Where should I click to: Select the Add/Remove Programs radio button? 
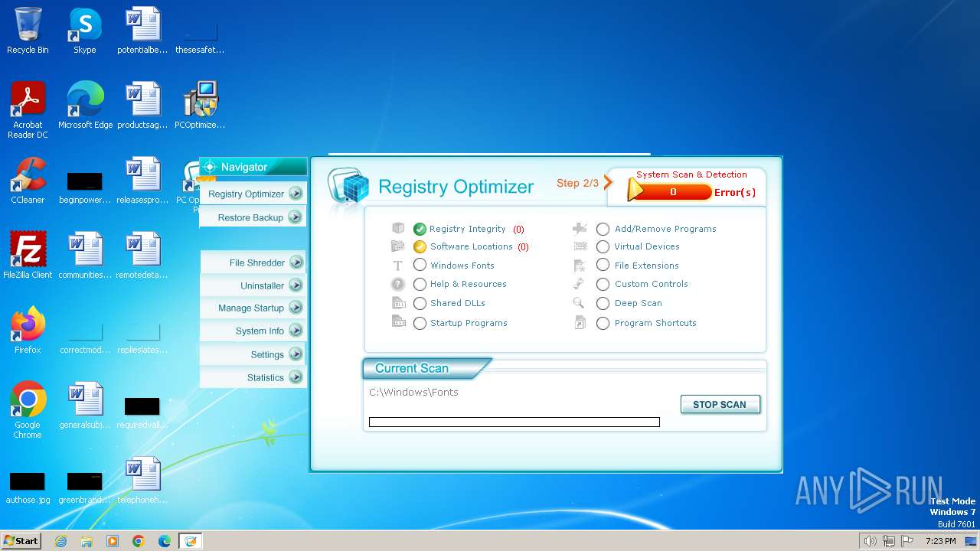603,229
